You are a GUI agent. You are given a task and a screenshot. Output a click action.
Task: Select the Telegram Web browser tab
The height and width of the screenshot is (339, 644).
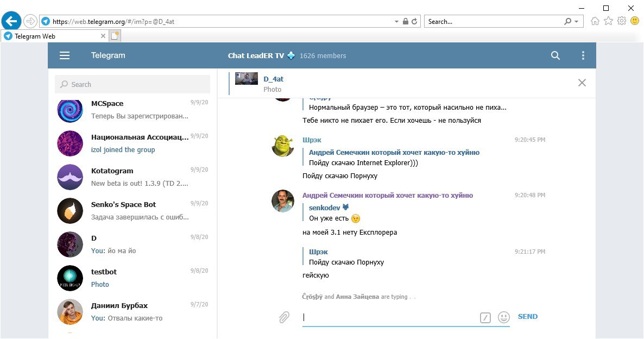tap(55, 36)
